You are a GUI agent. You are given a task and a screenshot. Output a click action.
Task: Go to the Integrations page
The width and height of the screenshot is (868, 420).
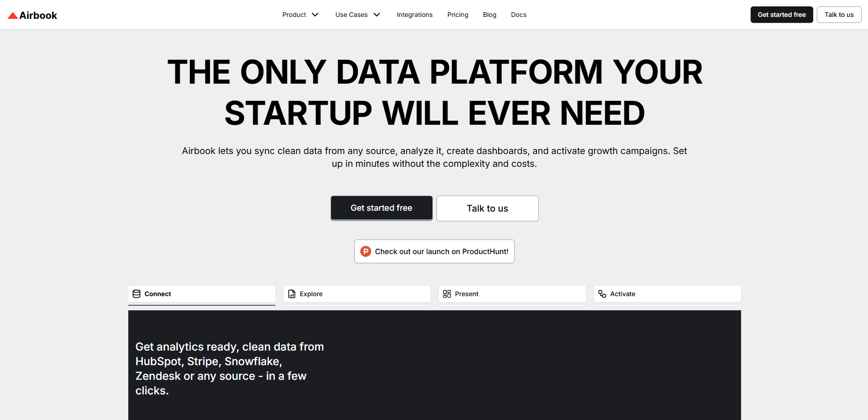pyautogui.click(x=415, y=15)
